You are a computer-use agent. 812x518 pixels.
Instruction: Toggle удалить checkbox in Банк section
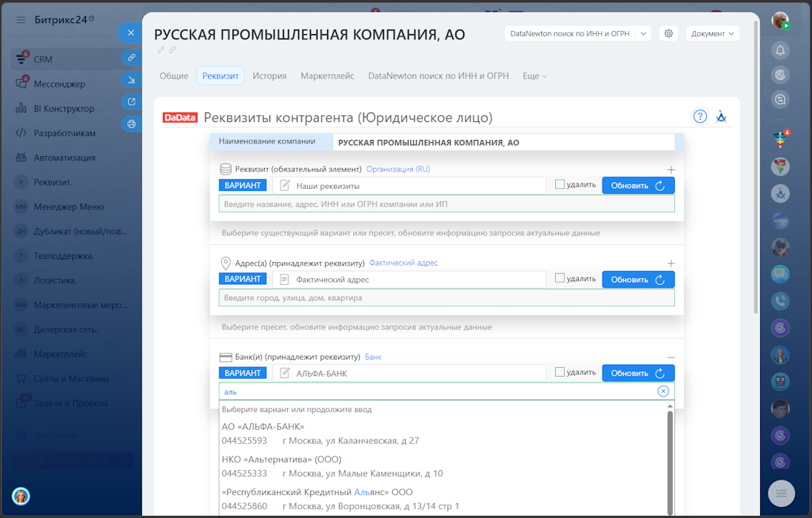click(x=560, y=371)
